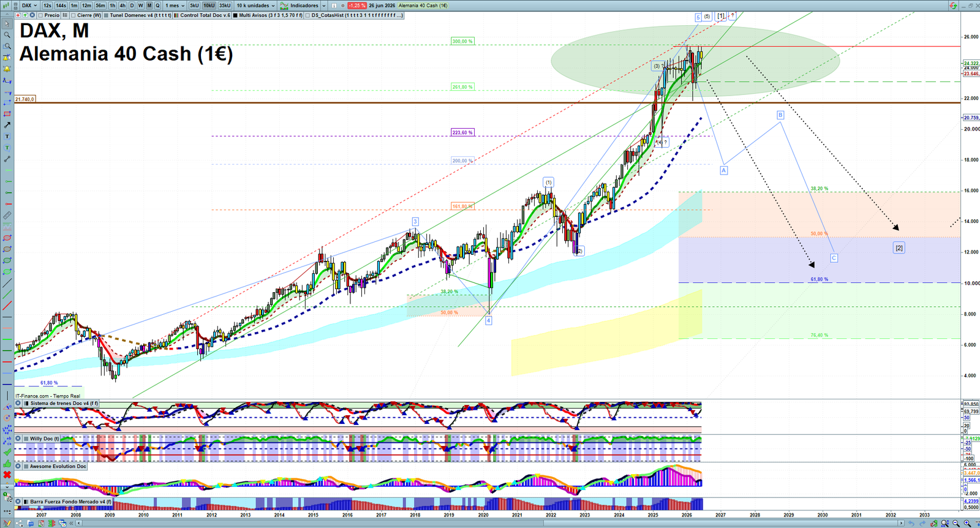Toggle the DS_CotasHist indicator checkbox
The height and width of the screenshot is (528, 980).
tap(307, 15)
